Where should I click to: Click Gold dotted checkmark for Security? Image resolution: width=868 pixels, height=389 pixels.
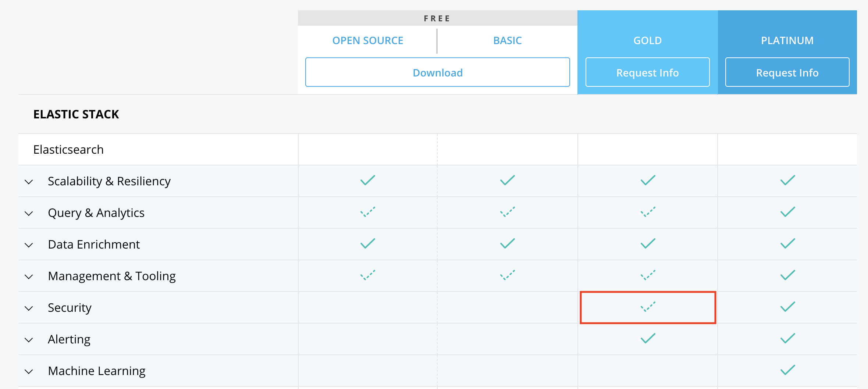[x=648, y=307]
